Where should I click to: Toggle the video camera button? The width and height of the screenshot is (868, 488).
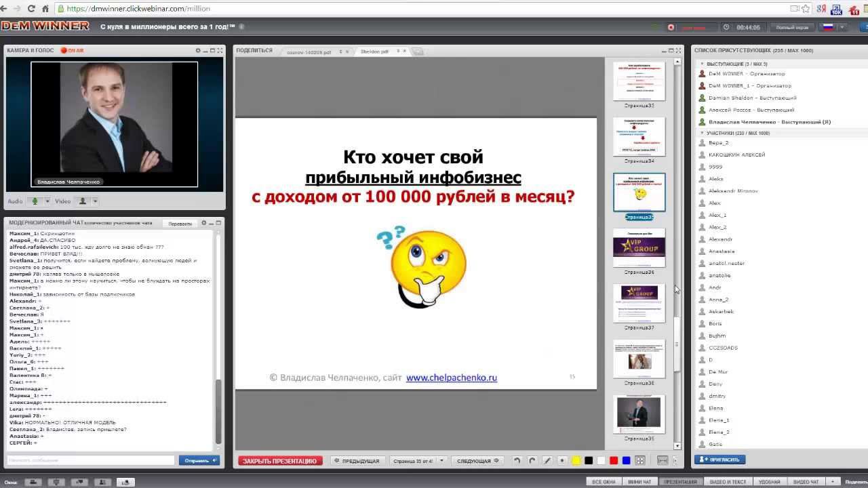83,201
